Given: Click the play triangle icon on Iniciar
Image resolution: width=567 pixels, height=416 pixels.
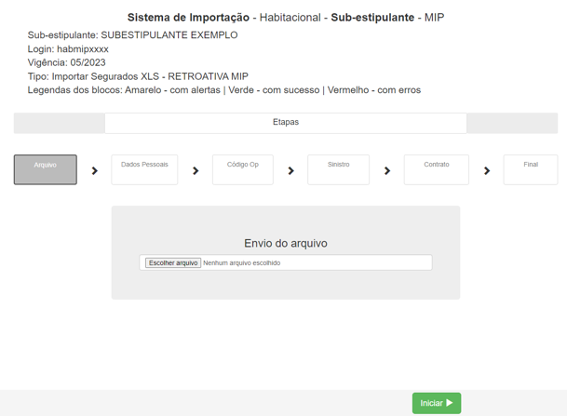Looking at the screenshot, I should 449,403.
